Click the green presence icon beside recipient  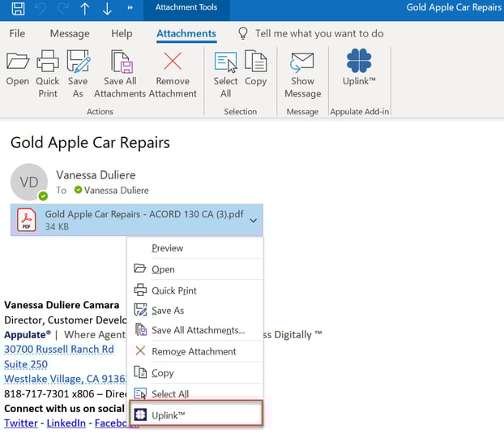(x=78, y=190)
